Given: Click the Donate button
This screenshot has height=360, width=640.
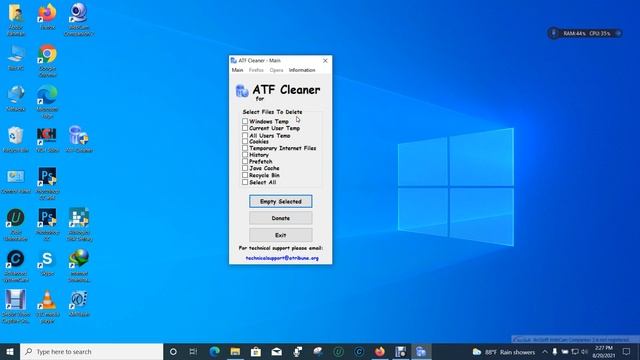Looking at the screenshot, I should click(281, 218).
